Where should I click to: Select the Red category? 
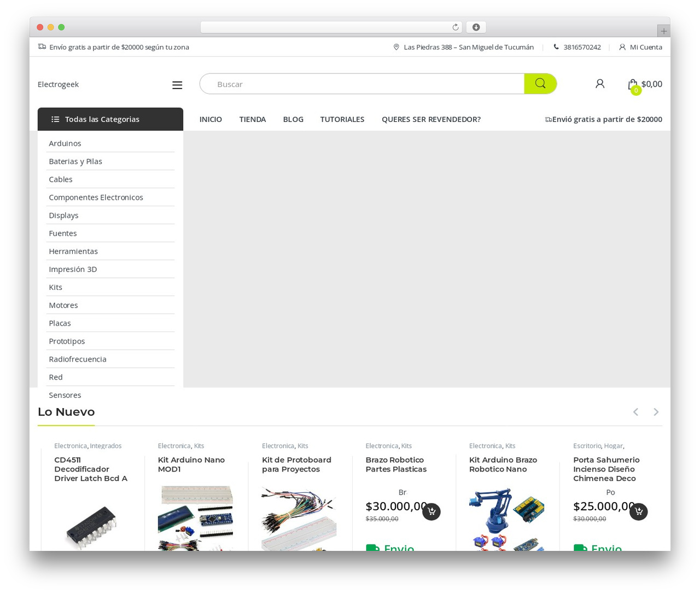tap(56, 377)
